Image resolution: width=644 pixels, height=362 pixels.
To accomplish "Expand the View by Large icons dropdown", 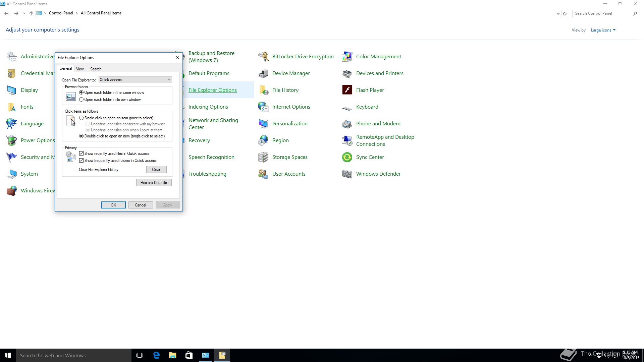I will point(603,30).
